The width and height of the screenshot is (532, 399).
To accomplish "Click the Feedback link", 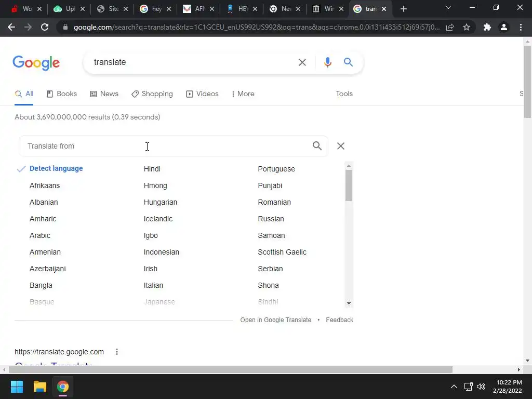I will [339, 320].
